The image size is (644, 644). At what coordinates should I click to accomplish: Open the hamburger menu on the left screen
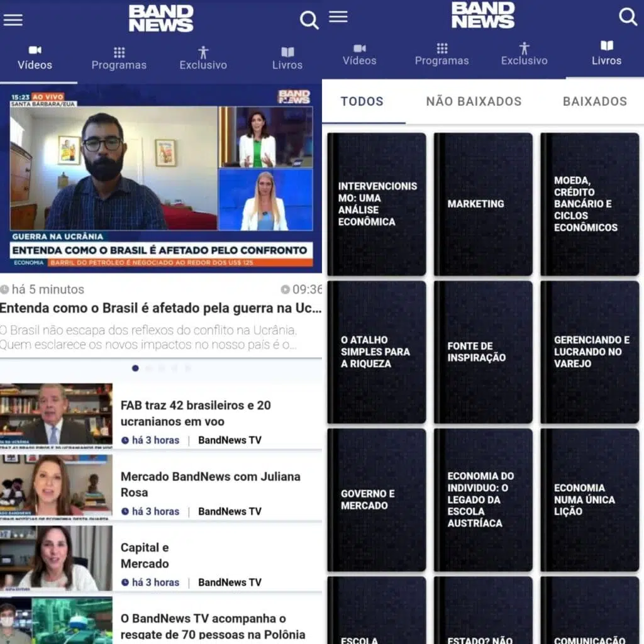[x=13, y=19]
